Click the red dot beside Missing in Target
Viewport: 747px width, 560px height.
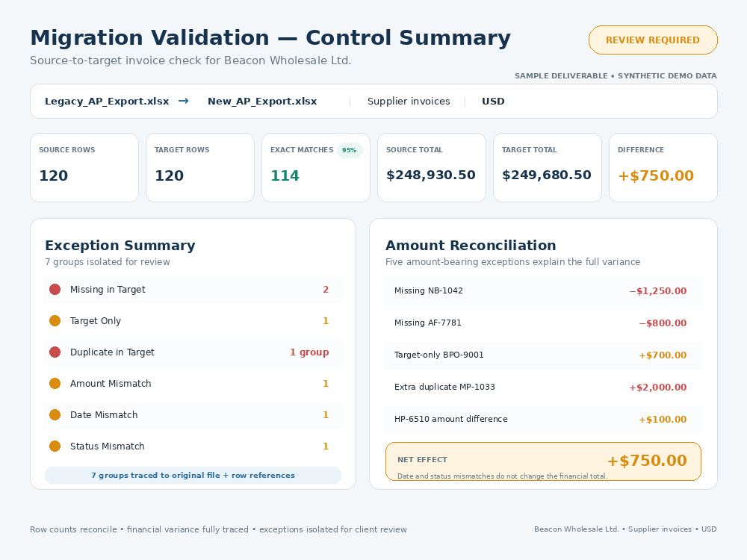coord(55,290)
